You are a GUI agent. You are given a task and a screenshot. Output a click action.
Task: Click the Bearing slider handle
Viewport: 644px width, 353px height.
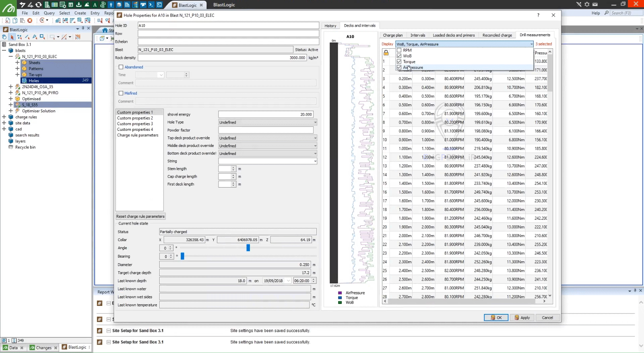point(182,256)
